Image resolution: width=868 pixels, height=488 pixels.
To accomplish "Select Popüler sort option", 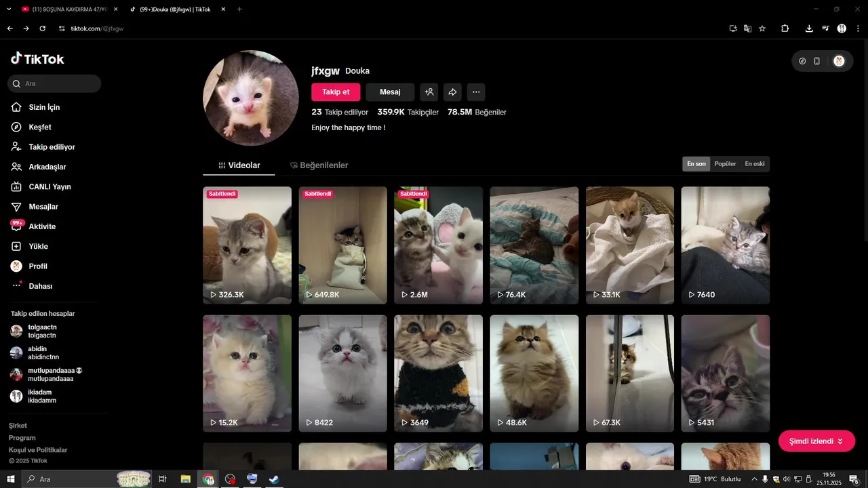I will (725, 164).
